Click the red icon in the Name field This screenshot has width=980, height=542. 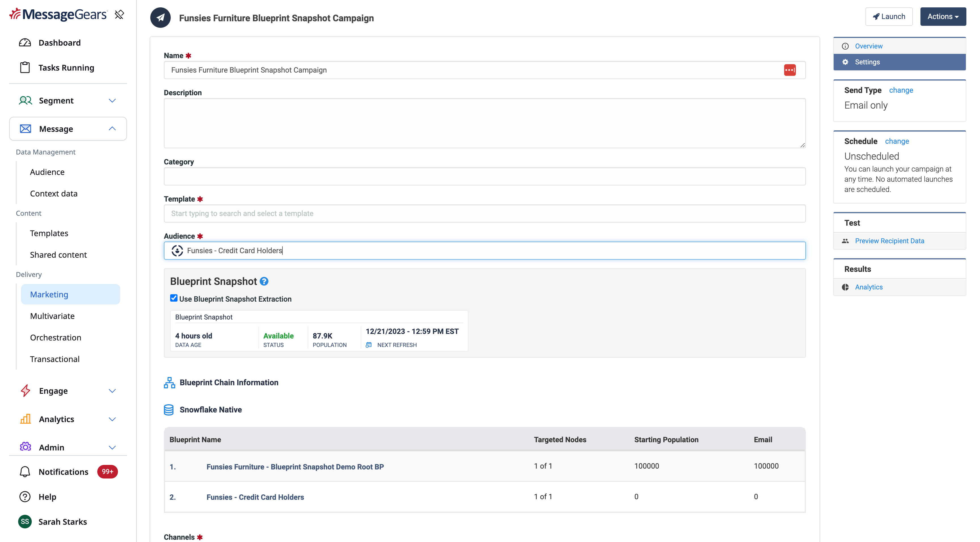coord(790,70)
